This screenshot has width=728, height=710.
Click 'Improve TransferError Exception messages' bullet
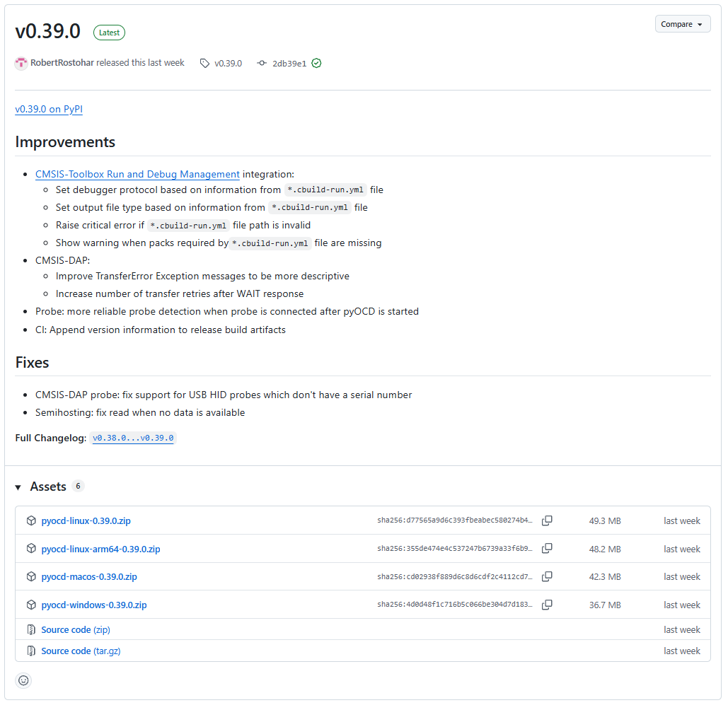point(202,276)
